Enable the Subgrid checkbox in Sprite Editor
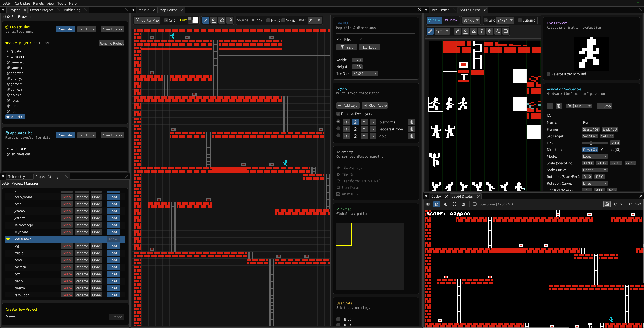The image size is (644, 328). (520, 20)
